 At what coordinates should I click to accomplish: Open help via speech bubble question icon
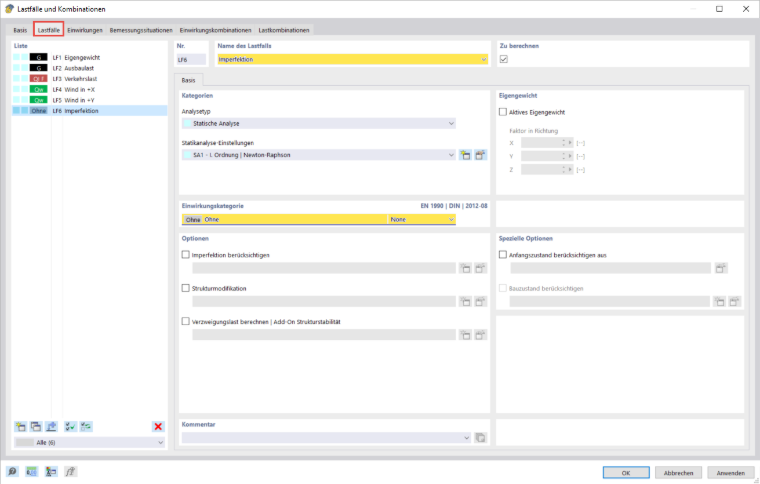(12, 471)
